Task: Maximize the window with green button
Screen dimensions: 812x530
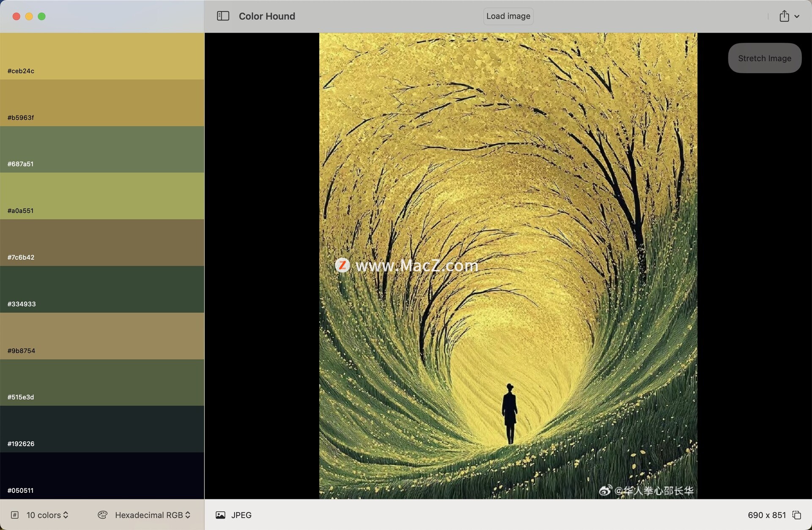Action: click(41, 16)
